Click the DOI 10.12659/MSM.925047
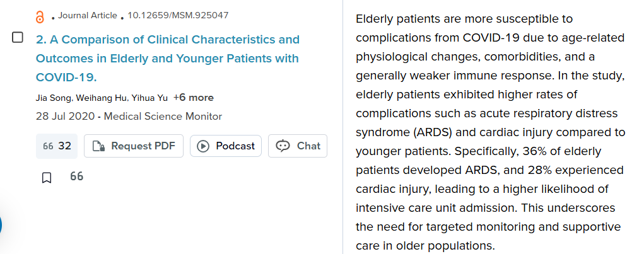The height and width of the screenshot is (254, 644). pos(179,16)
